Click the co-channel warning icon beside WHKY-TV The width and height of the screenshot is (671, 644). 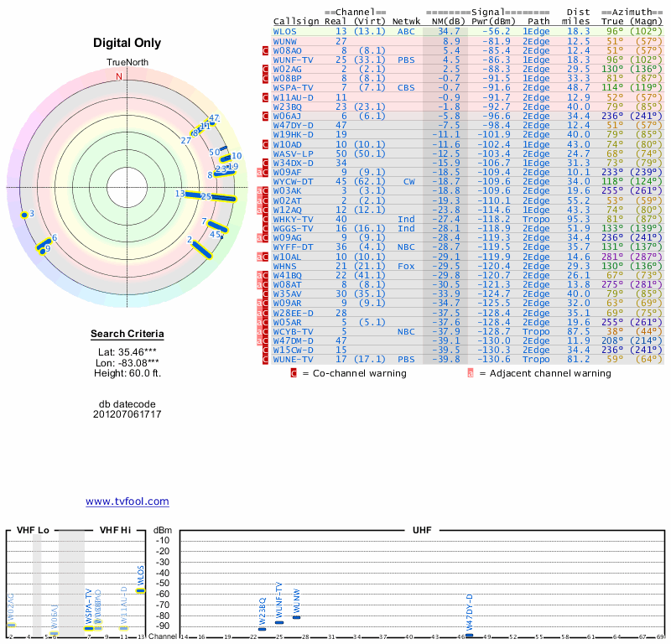[x=266, y=219]
